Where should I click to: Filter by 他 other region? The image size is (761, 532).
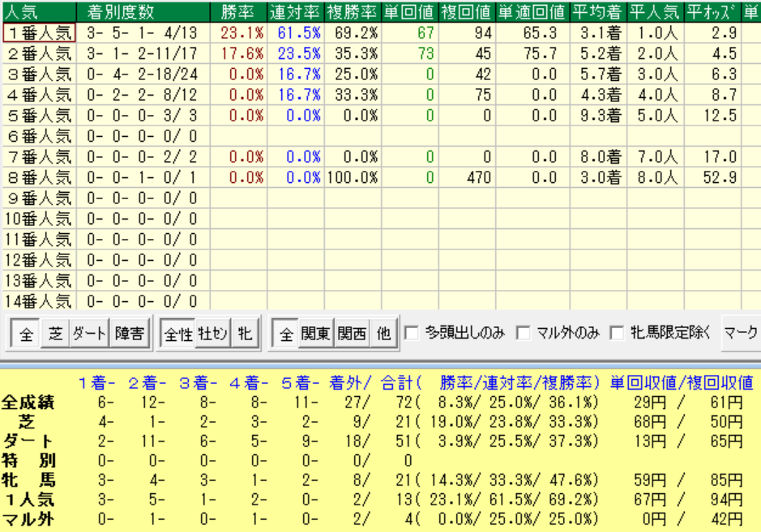(384, 333)
